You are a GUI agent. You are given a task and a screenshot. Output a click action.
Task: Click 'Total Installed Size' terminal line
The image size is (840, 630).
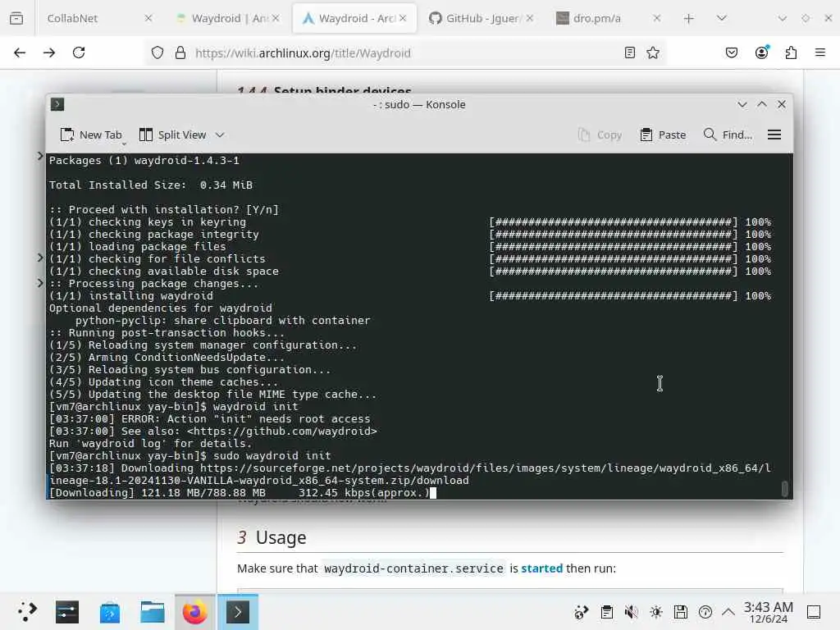(151, 185)
